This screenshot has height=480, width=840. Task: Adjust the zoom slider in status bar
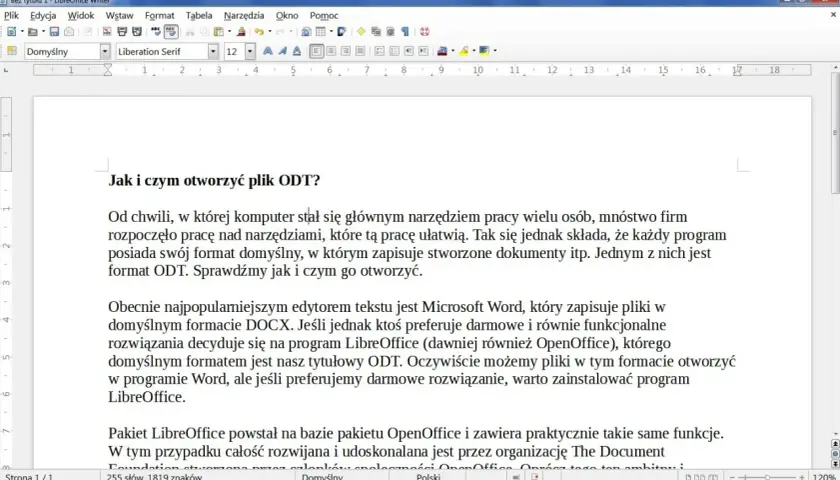coord(767,476)
